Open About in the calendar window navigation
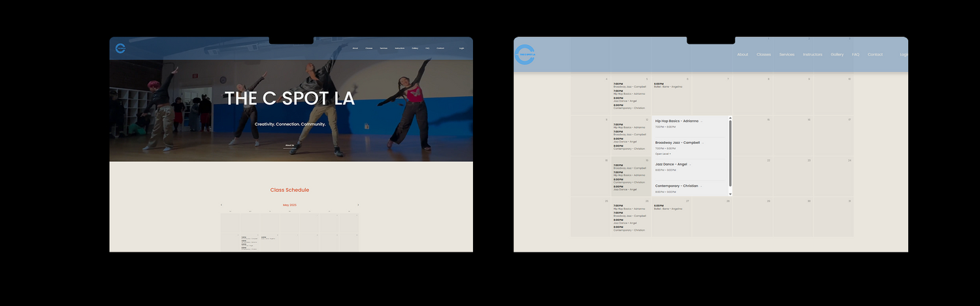Image resolution: width=980 pixels, height=306 pixels. (x=742, y=55)
